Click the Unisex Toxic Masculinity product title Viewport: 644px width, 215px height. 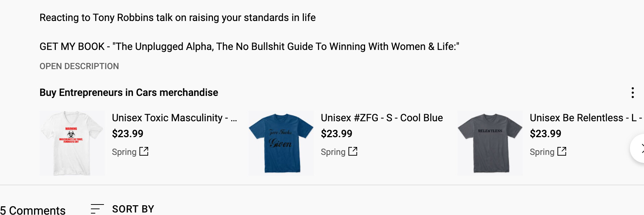click(174, 118)
